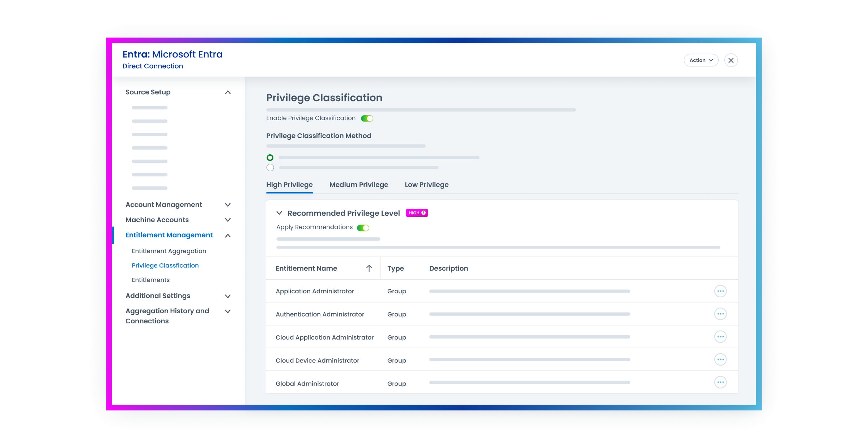This screenshot has width=868, height=448.
Task: Disable the Apply Recommendations toggle
Action: pyautogui.click(x=363, y=228)
